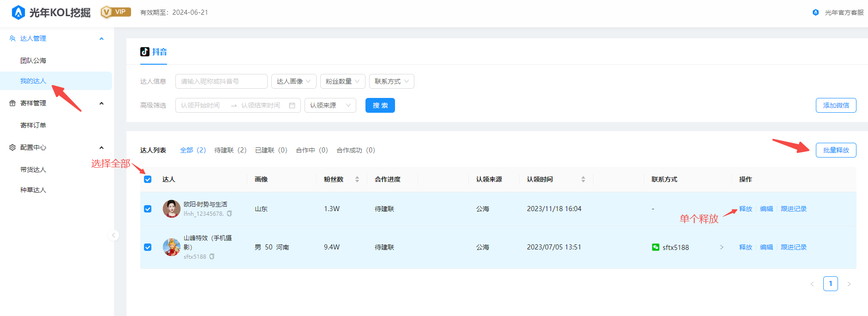
Task: Uncheck the 山峰特效 row checkbox
Action: click(x=148, y=247)
